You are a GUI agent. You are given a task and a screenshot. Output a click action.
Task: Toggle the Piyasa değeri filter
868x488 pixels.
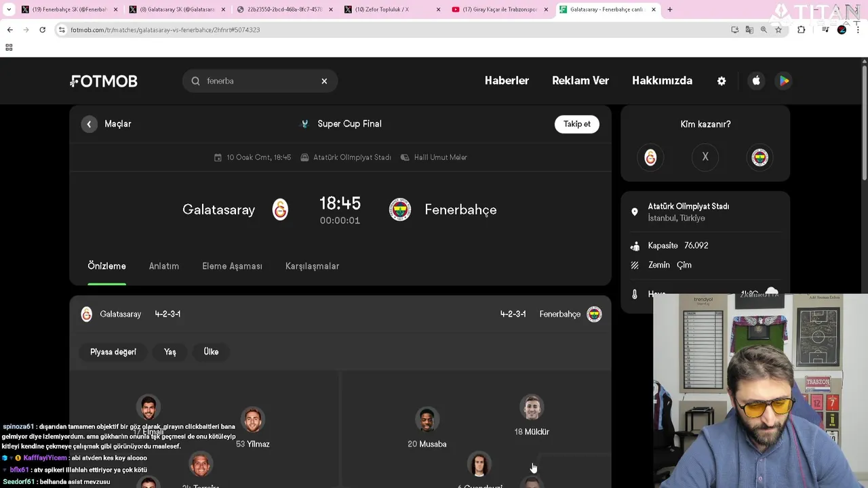point(113,352)
